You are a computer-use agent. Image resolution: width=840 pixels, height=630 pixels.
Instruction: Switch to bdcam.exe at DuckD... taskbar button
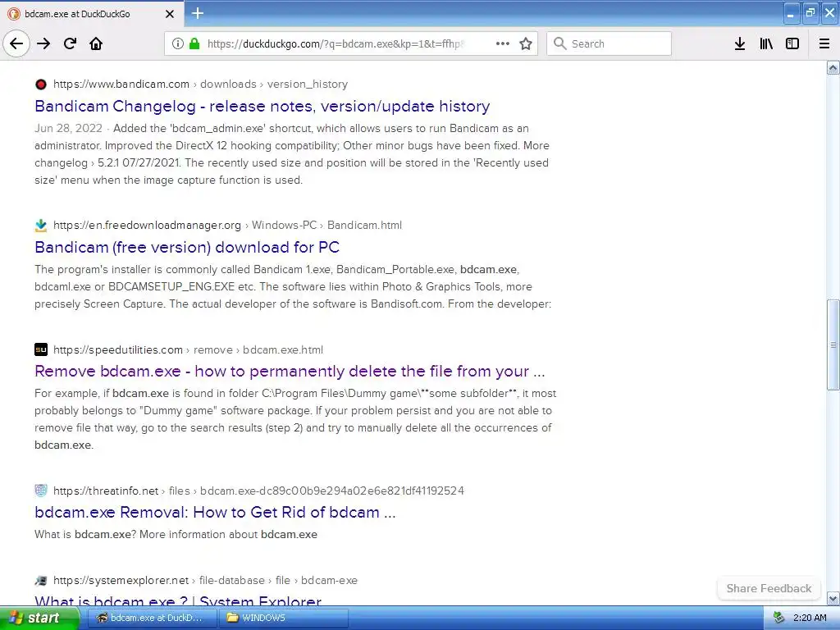(x=152, y=618)
